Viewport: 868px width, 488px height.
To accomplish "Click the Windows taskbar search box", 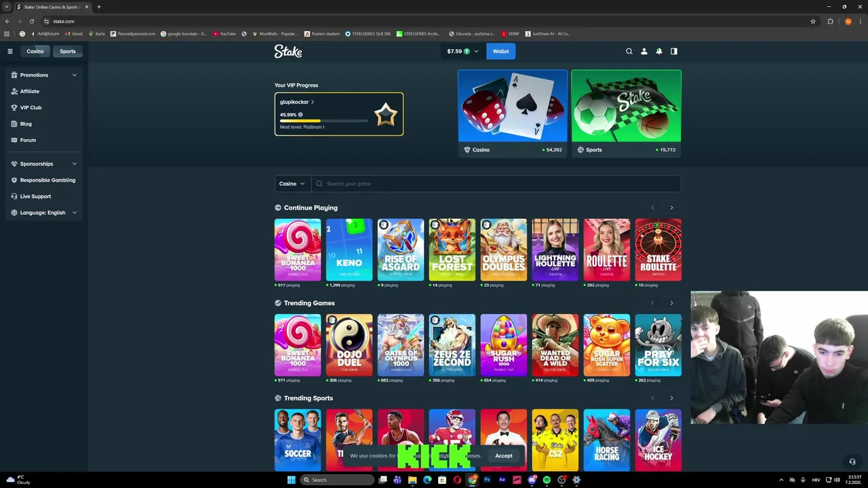I will point(338,480).
